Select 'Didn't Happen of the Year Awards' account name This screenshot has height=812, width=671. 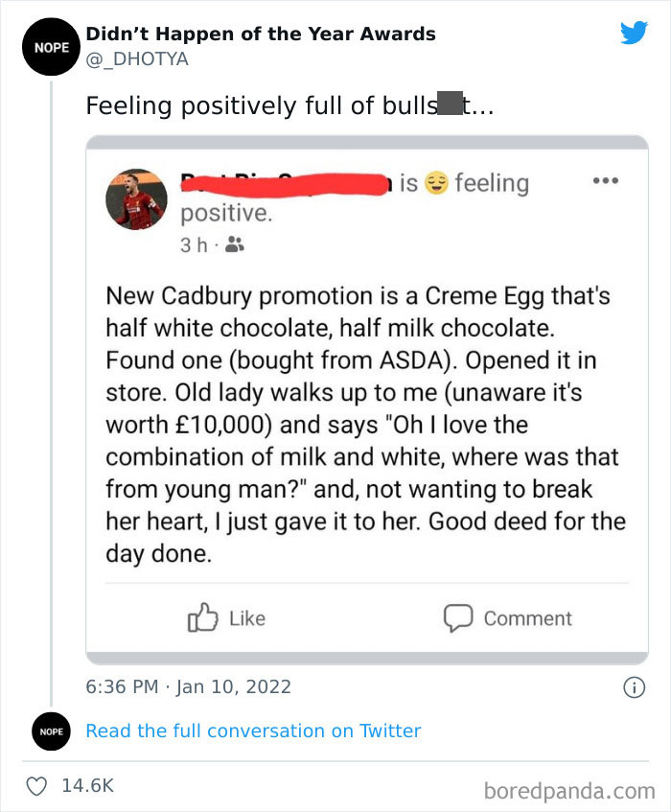pyautogui.click(x=261, y=34)
